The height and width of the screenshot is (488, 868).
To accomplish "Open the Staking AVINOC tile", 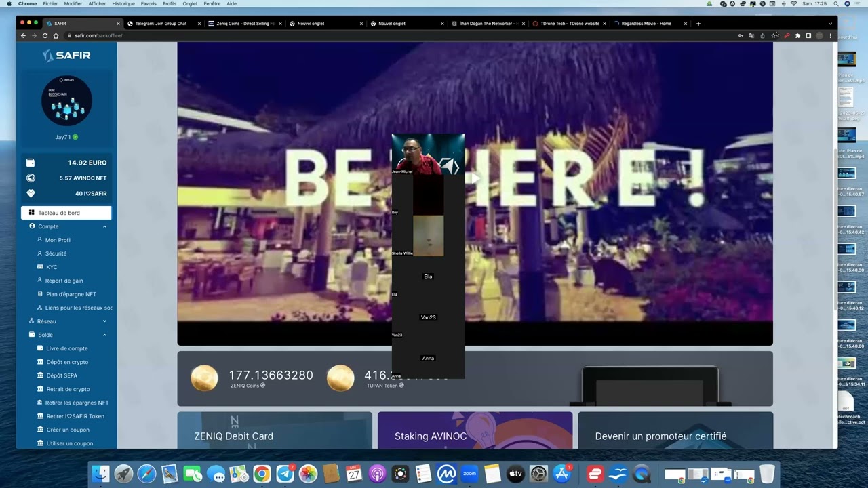I will (475, 430).
